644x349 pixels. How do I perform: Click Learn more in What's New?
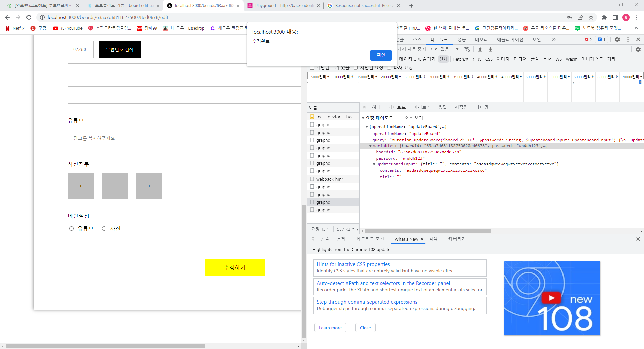pyautogui.click(x=330, y=328)
